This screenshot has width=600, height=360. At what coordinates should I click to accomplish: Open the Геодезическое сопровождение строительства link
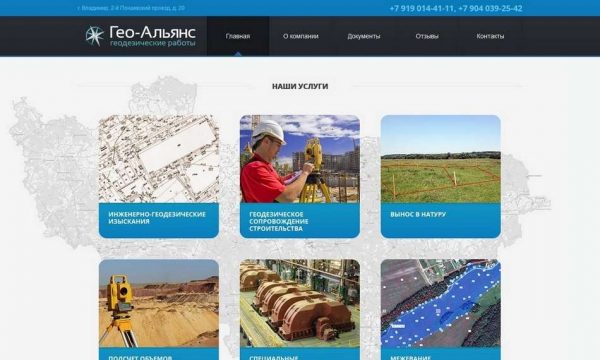coord(279,221)
